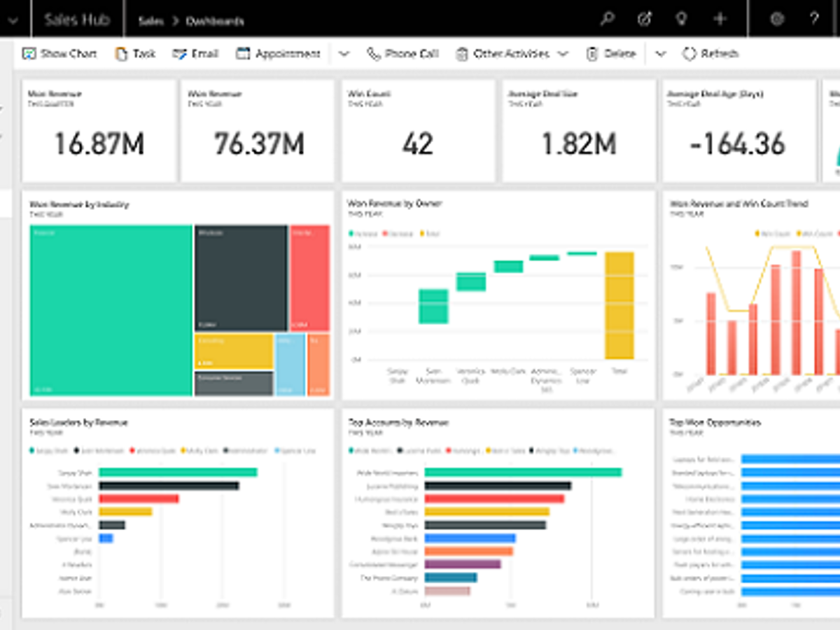Select the 16.87M Won Revenue tile
Image resolution: width=840 pixels, height=630 pixels.
tap(99, 131)
